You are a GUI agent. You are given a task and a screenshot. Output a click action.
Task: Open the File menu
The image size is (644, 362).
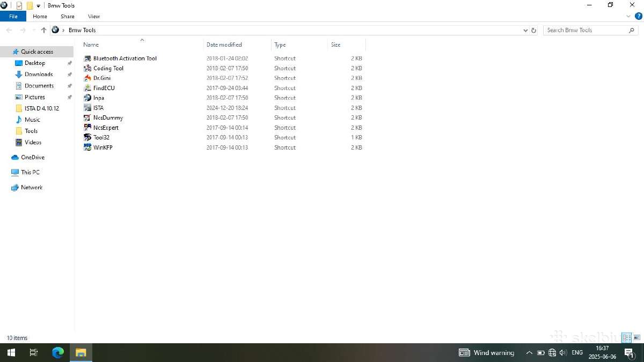[13, 17]
